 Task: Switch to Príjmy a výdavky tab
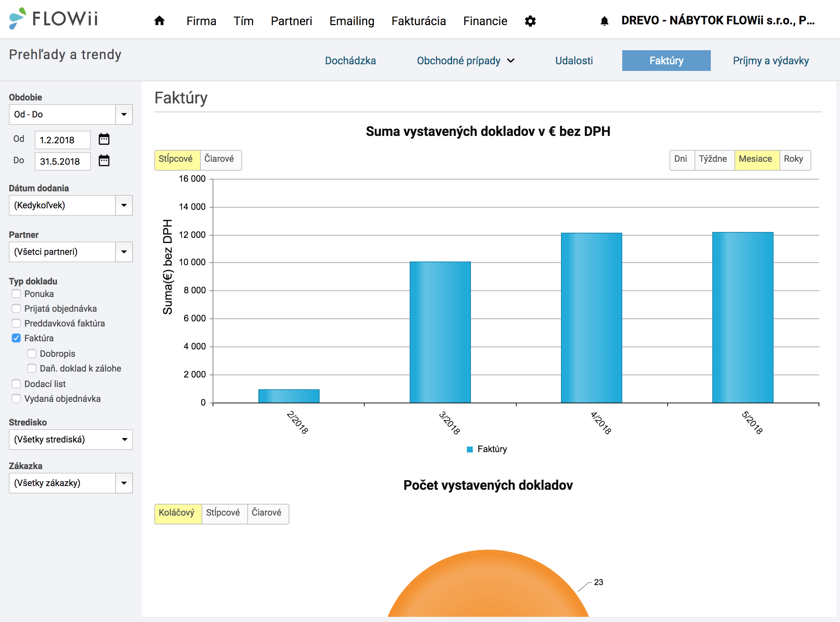click(771, 61)
